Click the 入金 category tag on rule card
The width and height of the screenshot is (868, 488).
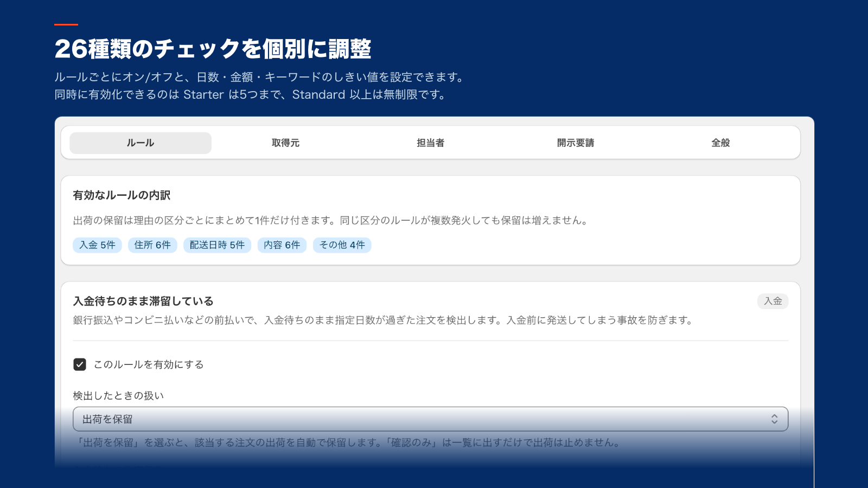[x=773, y=301]
